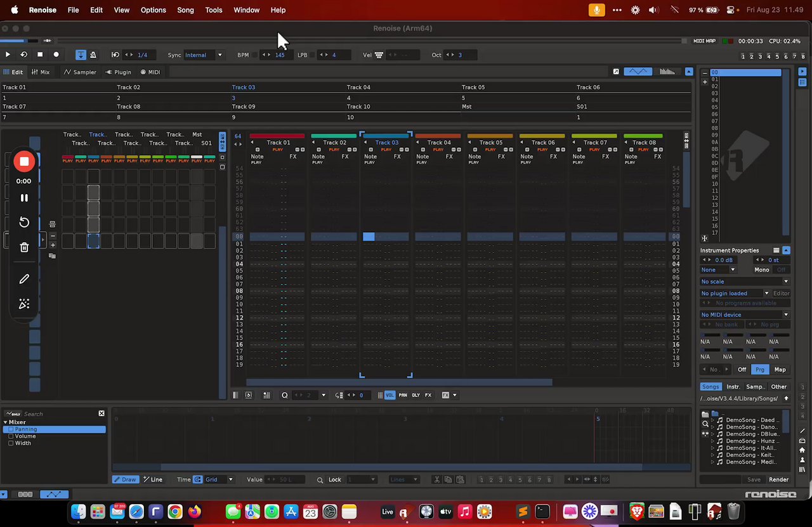Select the Prg button

pos(760,370)
